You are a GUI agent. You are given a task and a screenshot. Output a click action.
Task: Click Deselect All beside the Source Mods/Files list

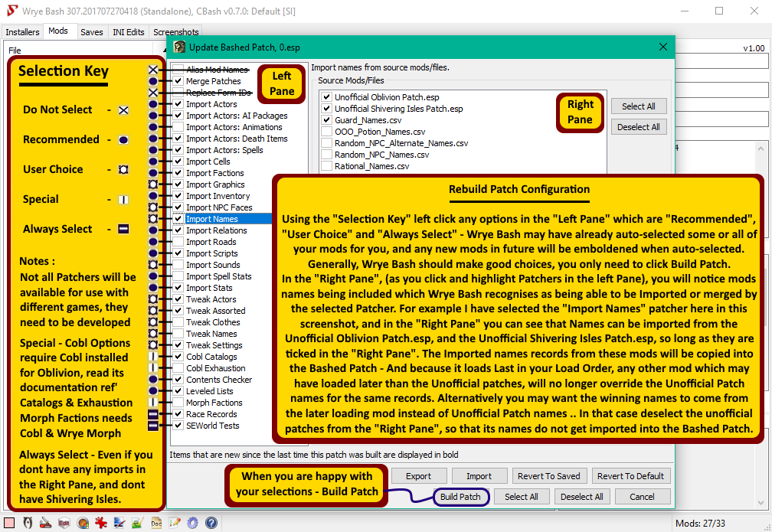(639, 127)
